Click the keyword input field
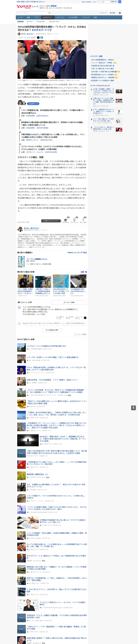 point(32,13)
